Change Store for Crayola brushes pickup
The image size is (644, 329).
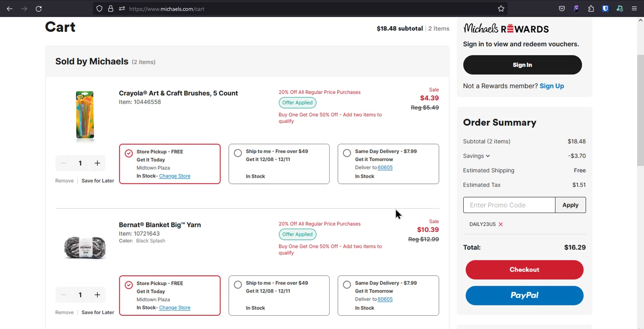(175, 176)
